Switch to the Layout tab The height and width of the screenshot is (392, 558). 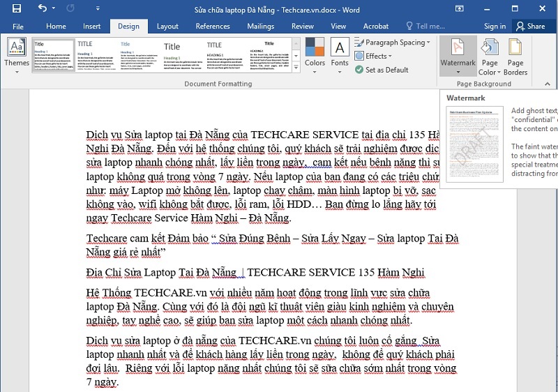167,27
